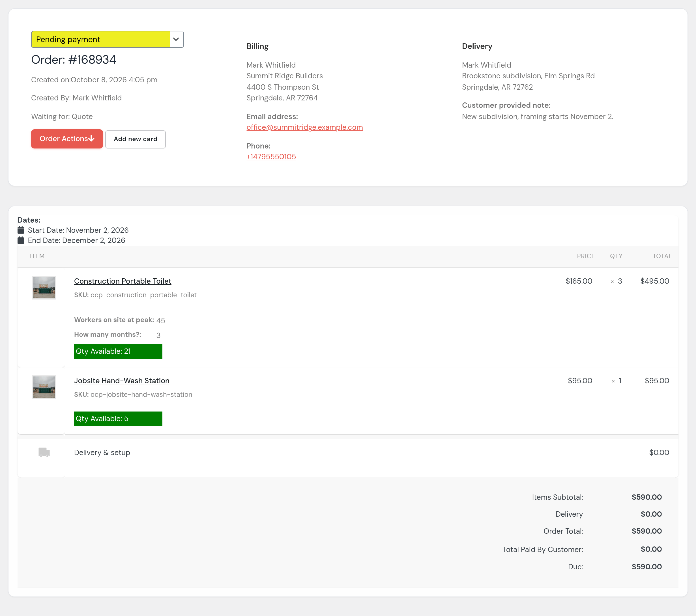
Task: Click the customer note about framing starting November 2
Action: [537, 117]
